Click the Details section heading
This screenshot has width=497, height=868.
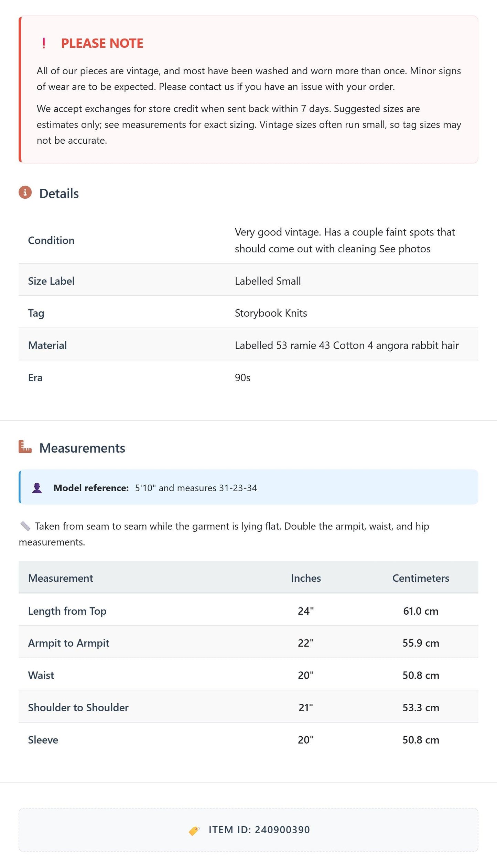[59, 194]
